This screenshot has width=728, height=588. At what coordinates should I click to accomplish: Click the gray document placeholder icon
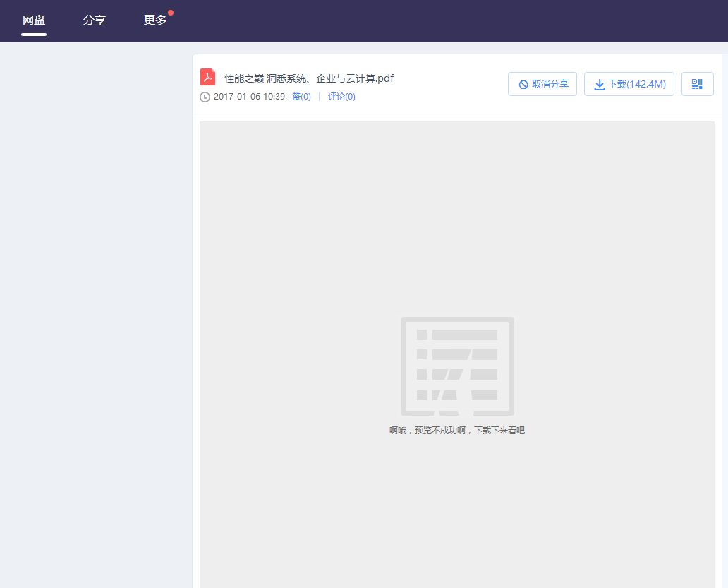pyautogui.click(x=457, y=366)
